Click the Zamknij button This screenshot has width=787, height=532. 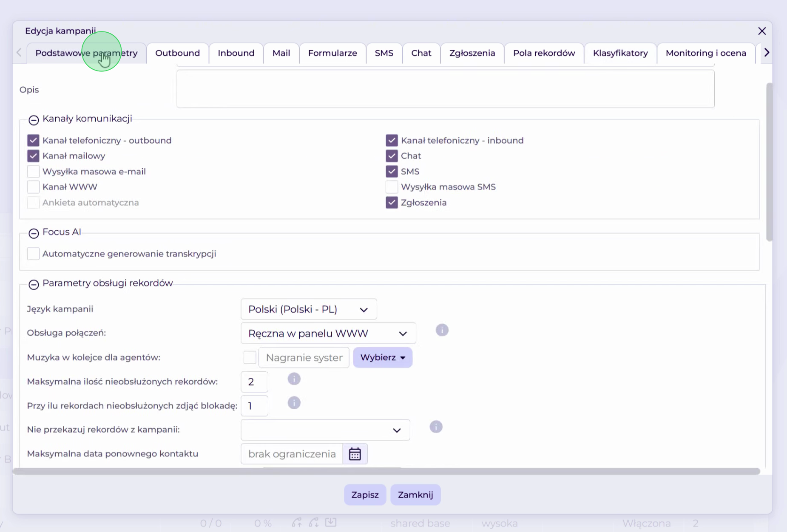415,495
